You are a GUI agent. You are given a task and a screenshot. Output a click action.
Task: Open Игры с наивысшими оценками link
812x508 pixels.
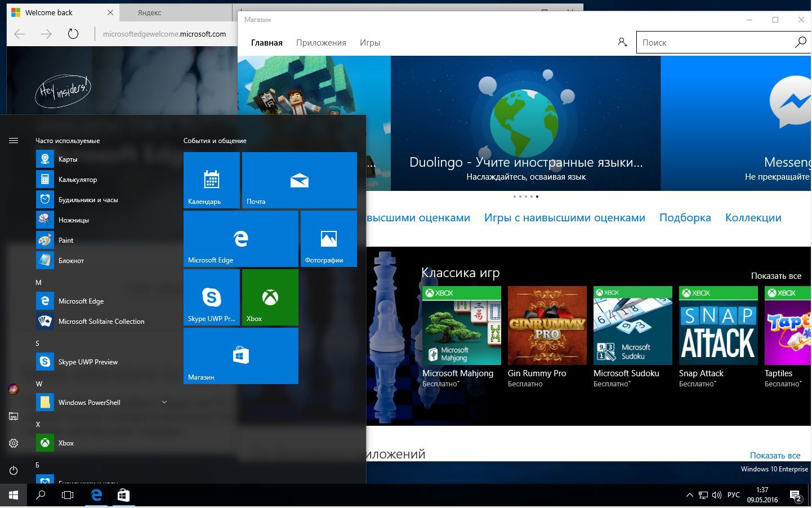coord(565,217)
